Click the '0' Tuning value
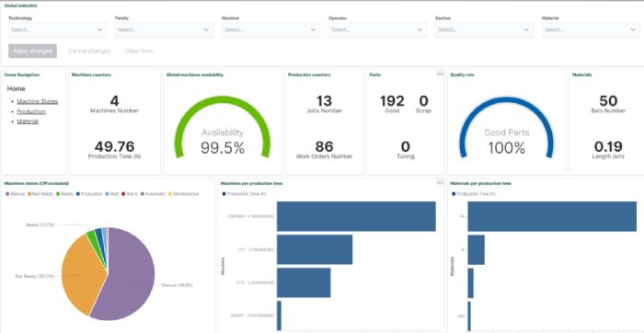Image resolution: width=644 pixels, height=333 pixels. coord(406,146)
